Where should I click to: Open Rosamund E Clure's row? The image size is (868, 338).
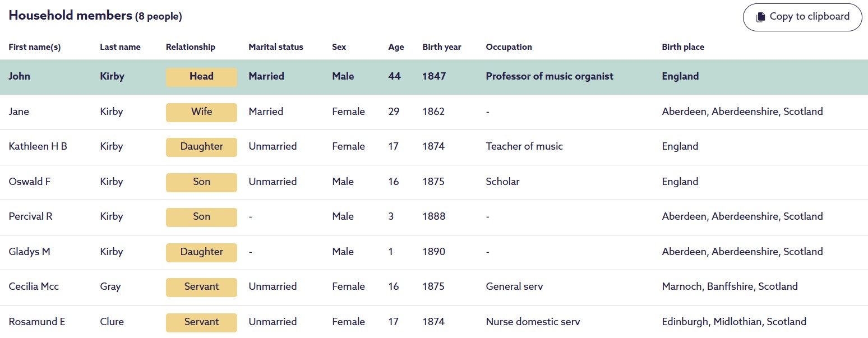(x=37, y=322)
